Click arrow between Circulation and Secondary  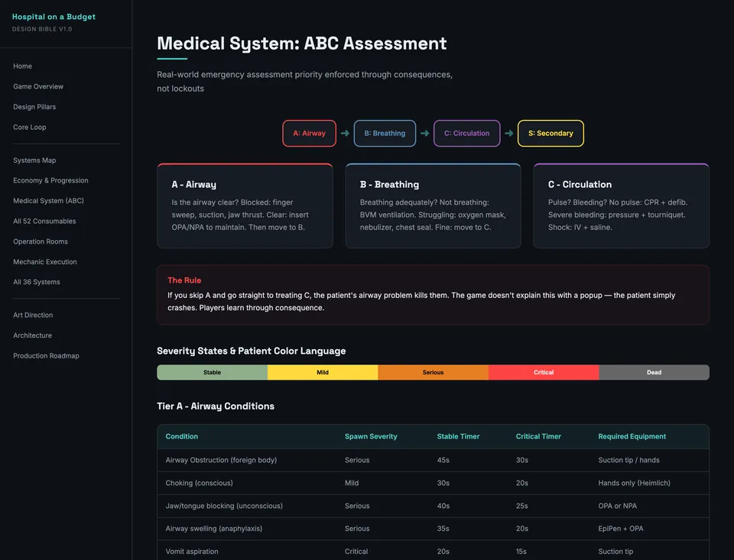coord(509,134)
